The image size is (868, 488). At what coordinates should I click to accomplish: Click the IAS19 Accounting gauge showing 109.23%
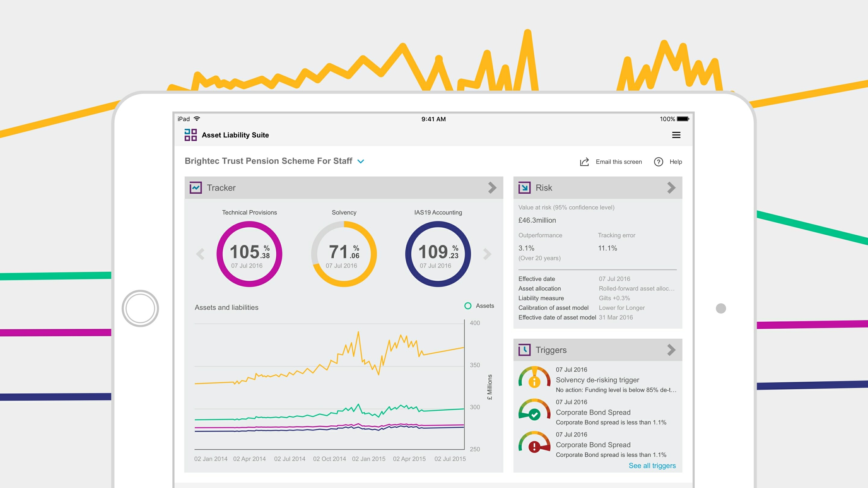coord(438,254)
